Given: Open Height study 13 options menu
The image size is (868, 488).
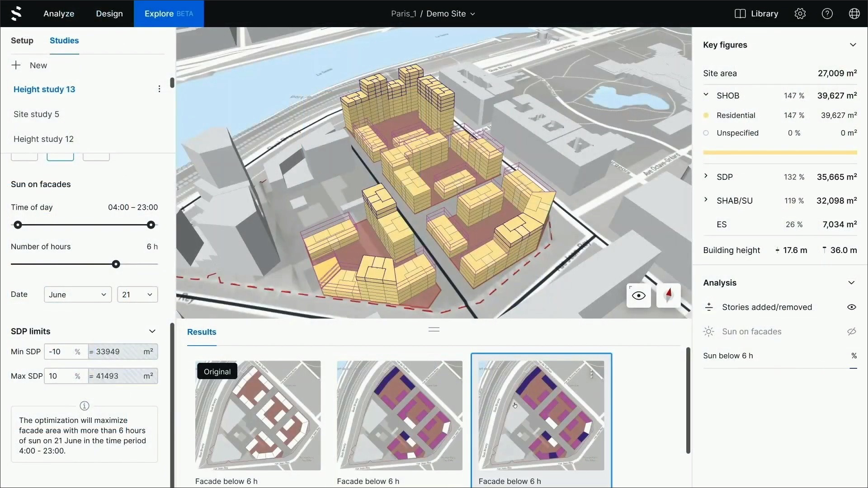Looking at the screenshot, I should pyautogui.click(x=159, y=89).
